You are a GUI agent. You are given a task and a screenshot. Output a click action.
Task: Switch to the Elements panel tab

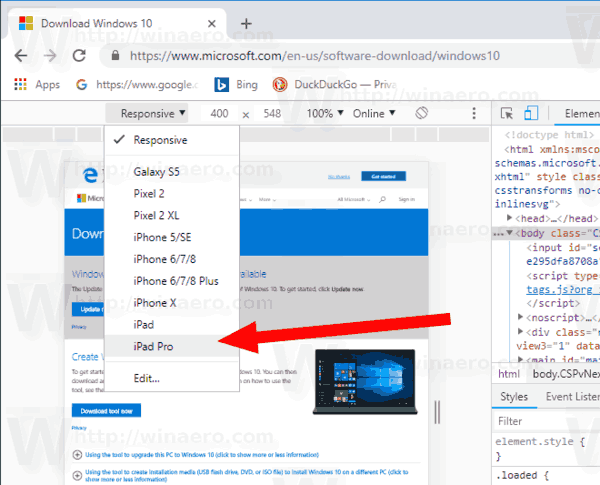582,113
